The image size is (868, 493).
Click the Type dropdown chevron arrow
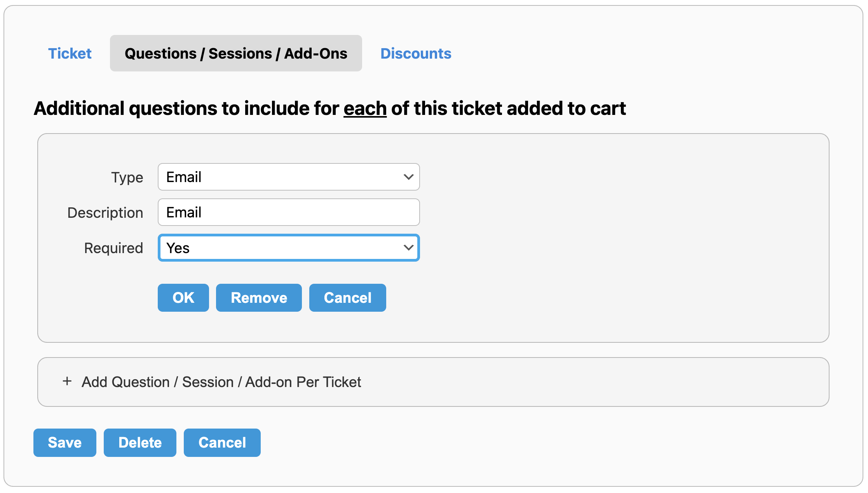click(408, 177)
